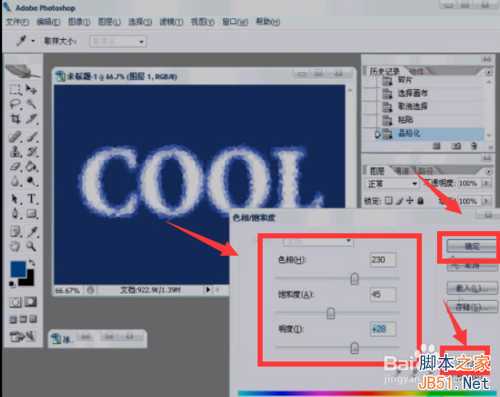Select the Rectangular Marquee tool

click(15, 89)
